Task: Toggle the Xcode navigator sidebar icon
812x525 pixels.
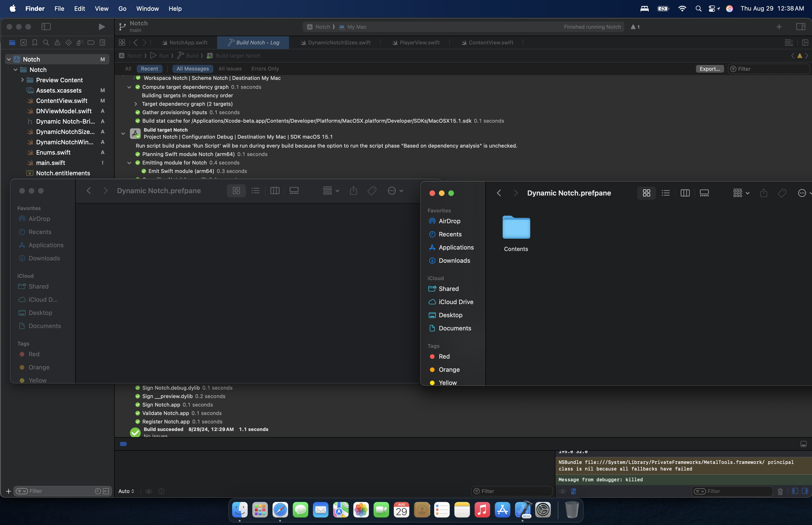Action: (x=46, y=27)
